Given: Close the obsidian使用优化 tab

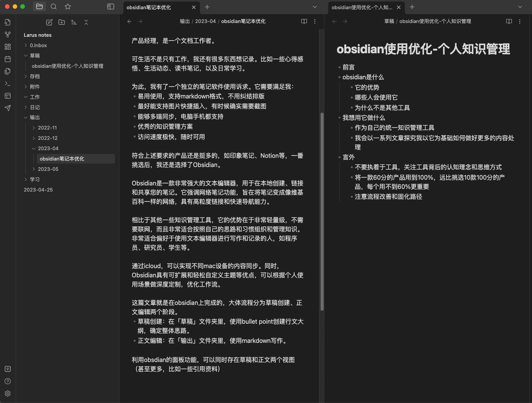Looking at the screenshot, I should (x=399, y=7).
